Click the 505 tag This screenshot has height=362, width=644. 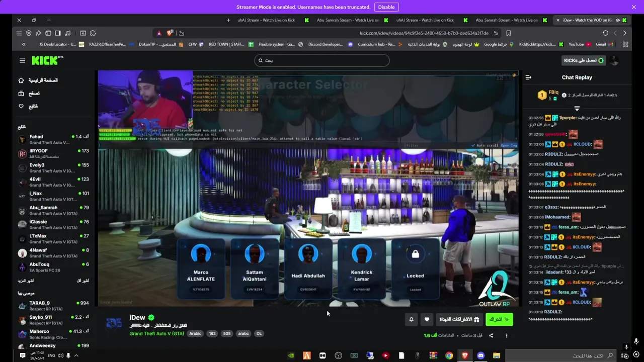[227, 333]
